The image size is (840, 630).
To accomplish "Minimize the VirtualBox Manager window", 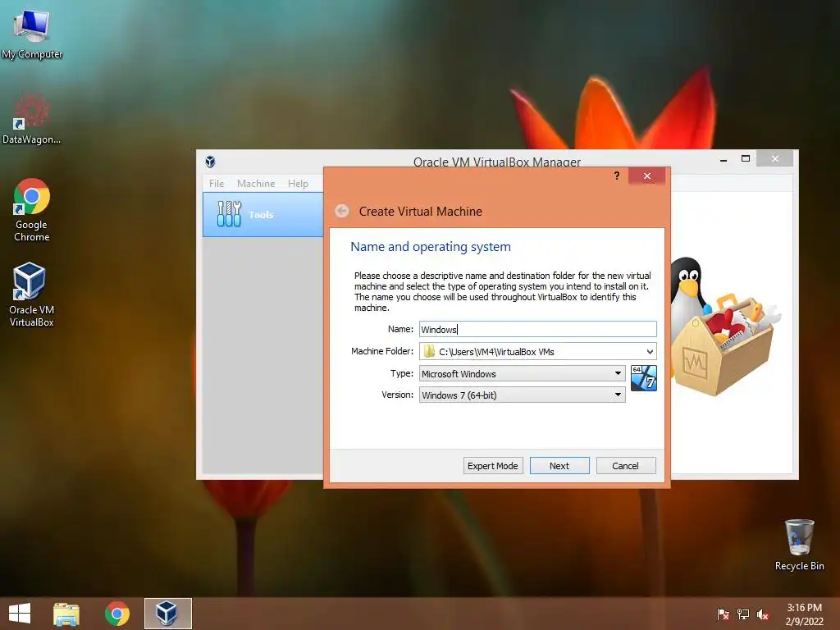I will coord(724,158).
